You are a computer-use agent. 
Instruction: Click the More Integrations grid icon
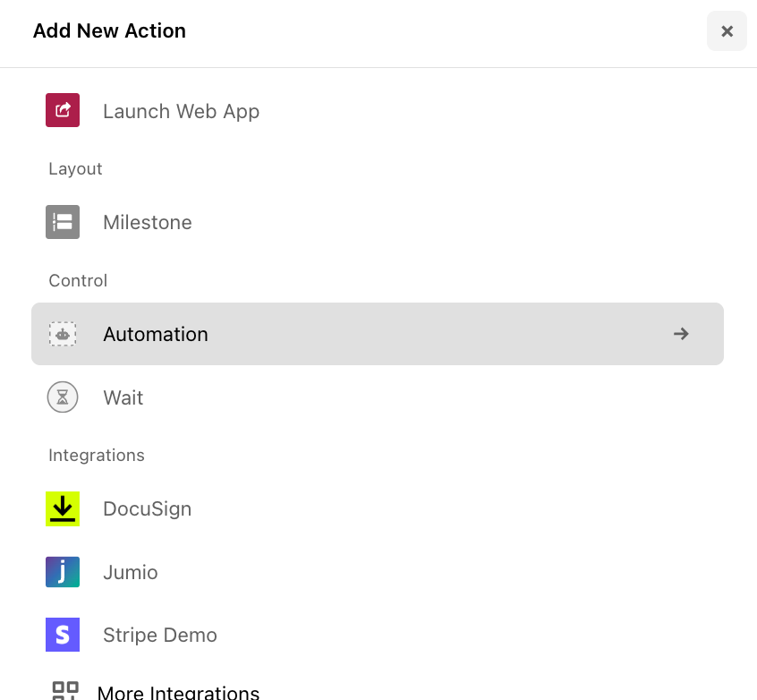(62, 690)
